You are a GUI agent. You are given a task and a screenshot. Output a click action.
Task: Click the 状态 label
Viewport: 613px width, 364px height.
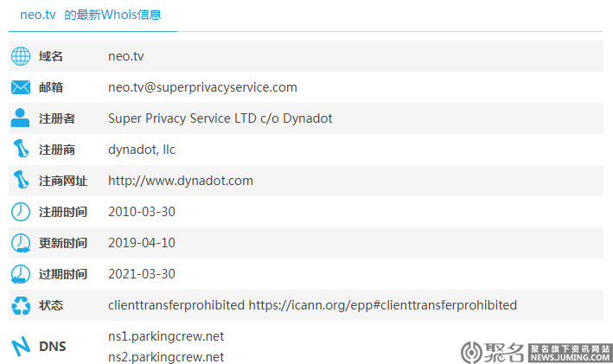point(51,305)
